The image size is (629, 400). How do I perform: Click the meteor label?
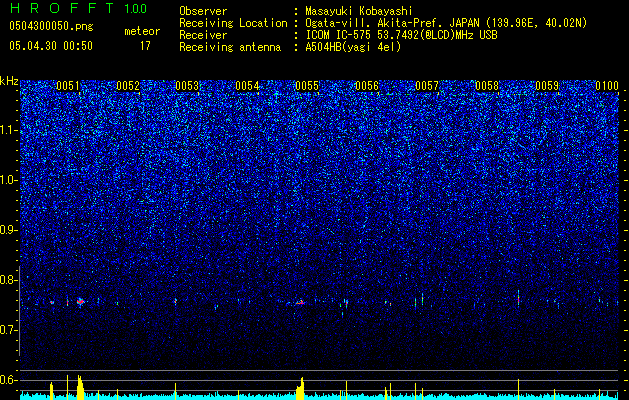point(142,31)
